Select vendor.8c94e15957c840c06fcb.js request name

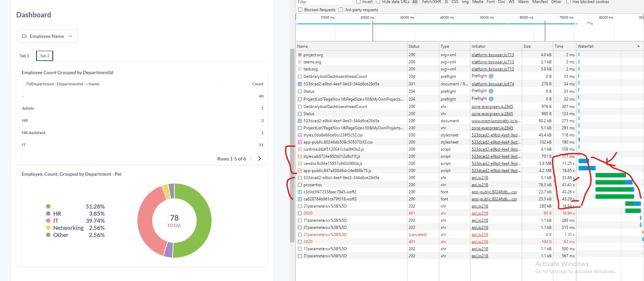333,164
